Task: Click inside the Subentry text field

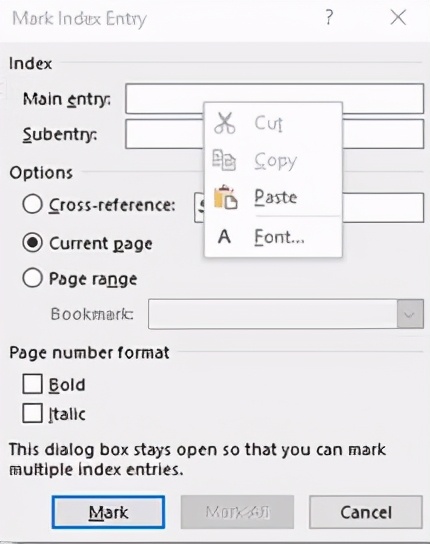Action: 164,134
